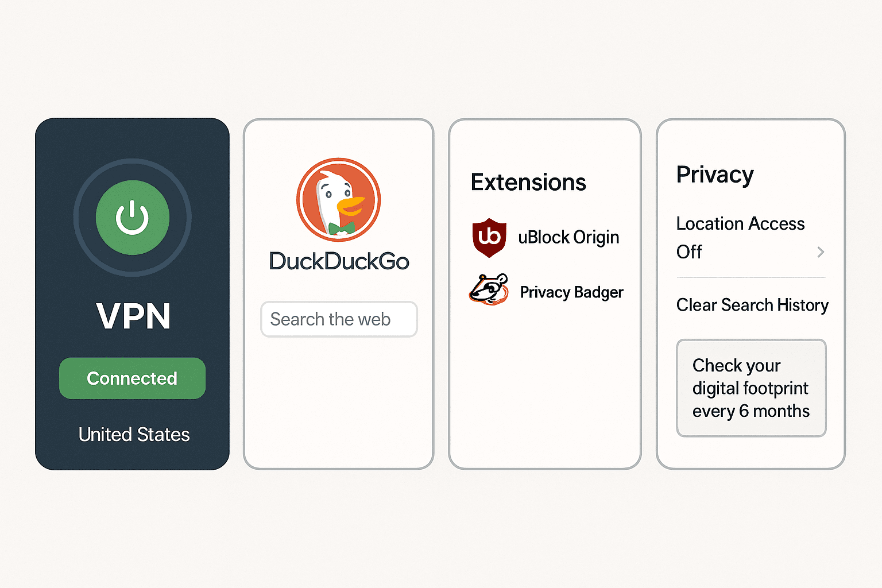
Task: Open Location Access setting
Action: [751, 238]
